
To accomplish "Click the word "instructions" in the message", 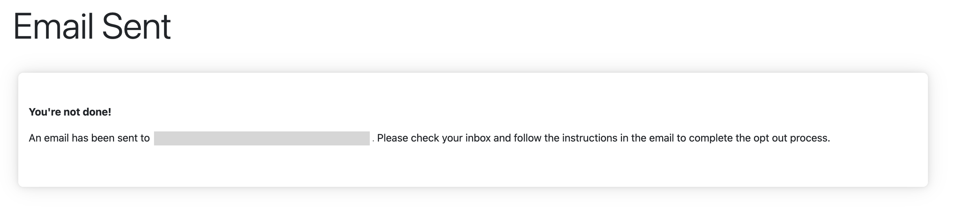I will pos(590,138).
